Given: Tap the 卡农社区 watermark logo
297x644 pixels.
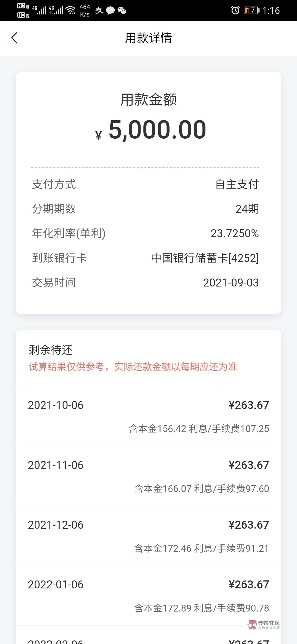Looking at the screenshot, I should tap(264, 625).
